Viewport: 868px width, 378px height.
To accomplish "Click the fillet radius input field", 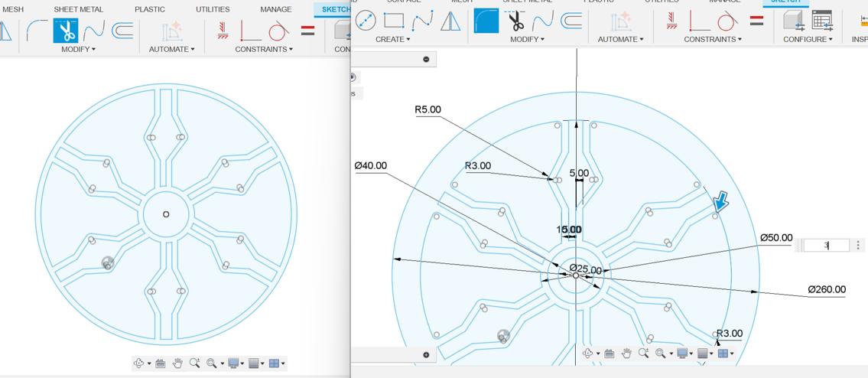I will point(826,245).
